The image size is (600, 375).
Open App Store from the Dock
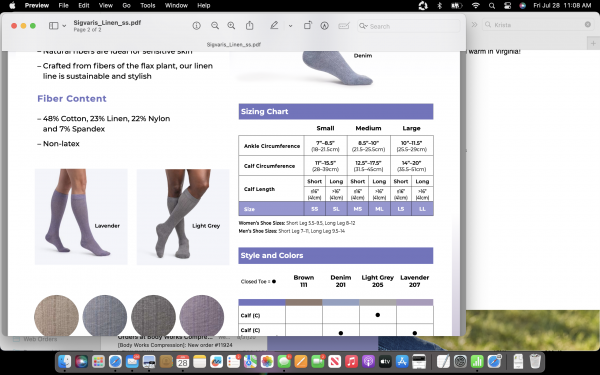(402, 361)
